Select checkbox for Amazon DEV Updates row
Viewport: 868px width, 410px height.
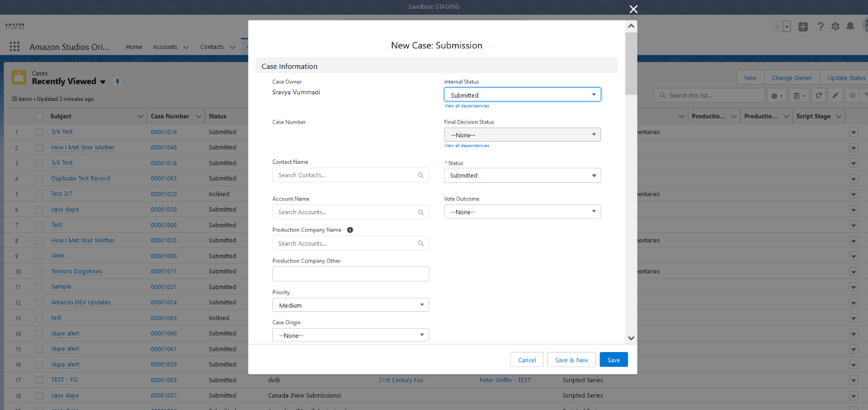[x=39, y=303]
